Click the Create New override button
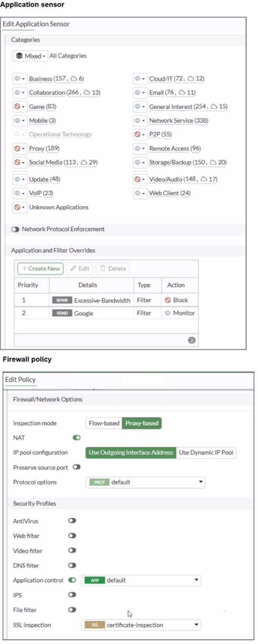The image size is (258, 644). coord(40,269)
